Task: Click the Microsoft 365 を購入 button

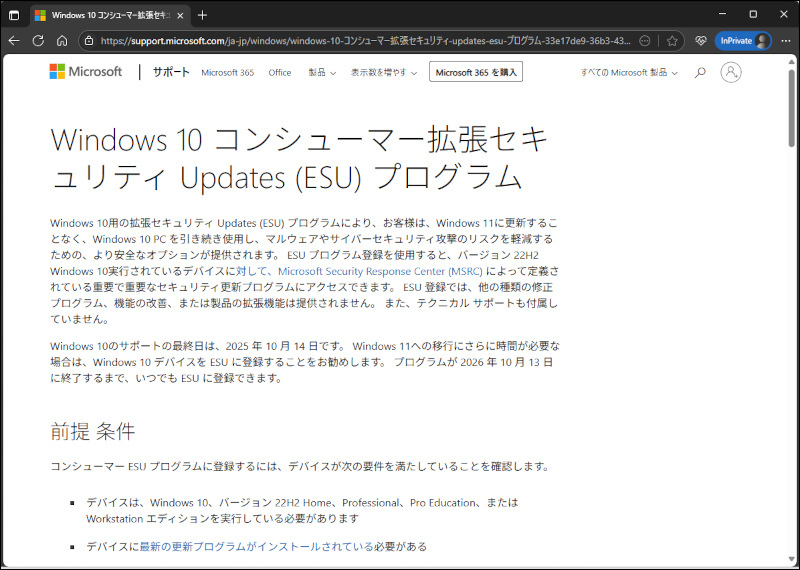Action: [x=476, y=72]
